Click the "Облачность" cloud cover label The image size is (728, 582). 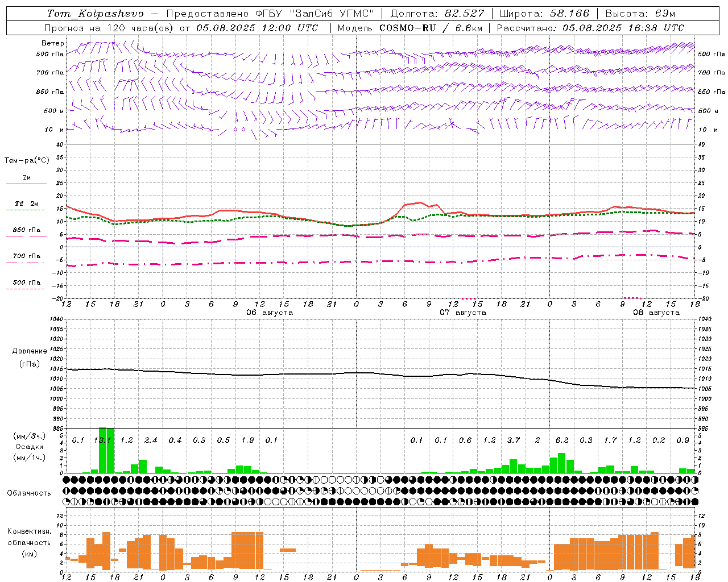29,493
